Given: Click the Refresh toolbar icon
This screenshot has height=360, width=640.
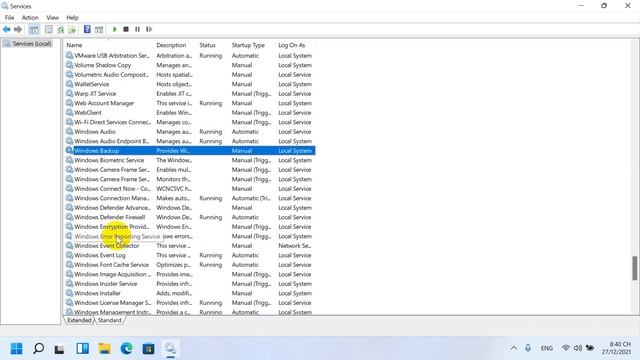Looking at the screenshot, I should point(60,29).
